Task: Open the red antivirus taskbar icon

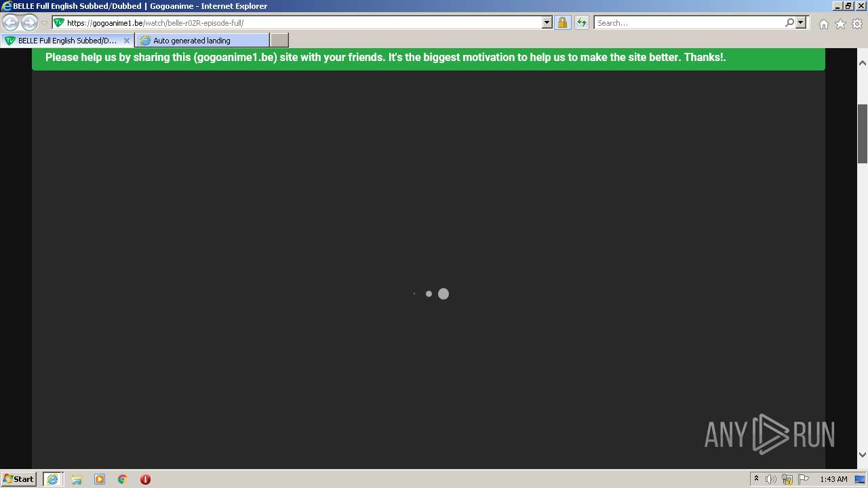Action: click(x=145, y=479)
